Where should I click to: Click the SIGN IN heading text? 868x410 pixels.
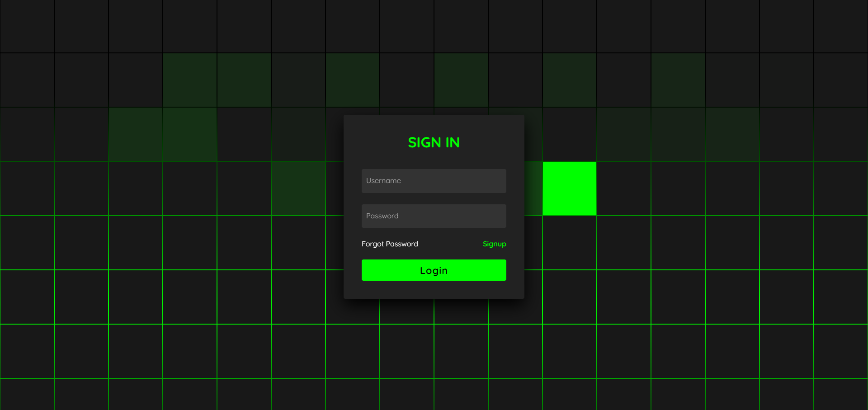(x=434, y=143)
